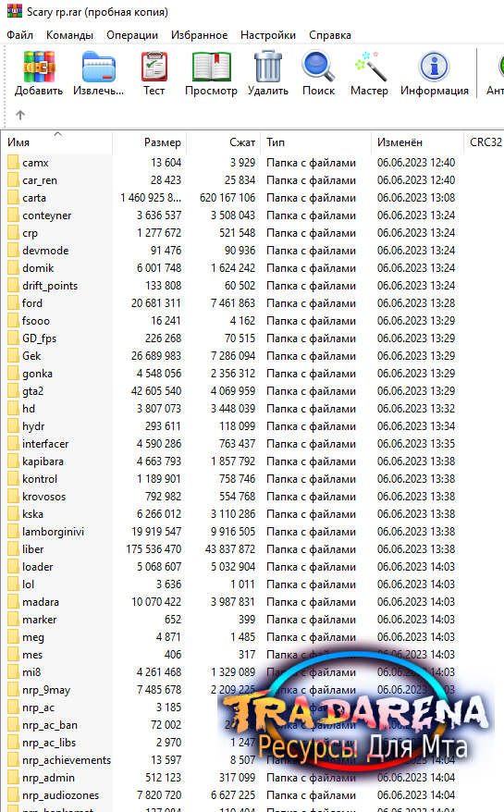
Task: Select the carta folder row
Action: coord(252,198)
